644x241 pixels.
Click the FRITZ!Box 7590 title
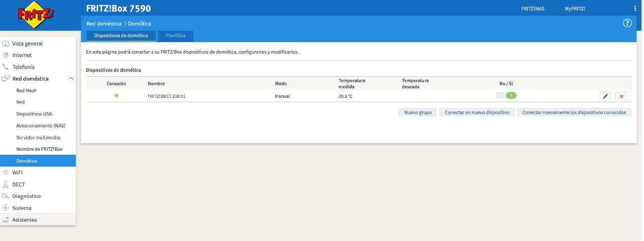click(x=119, y=8)
